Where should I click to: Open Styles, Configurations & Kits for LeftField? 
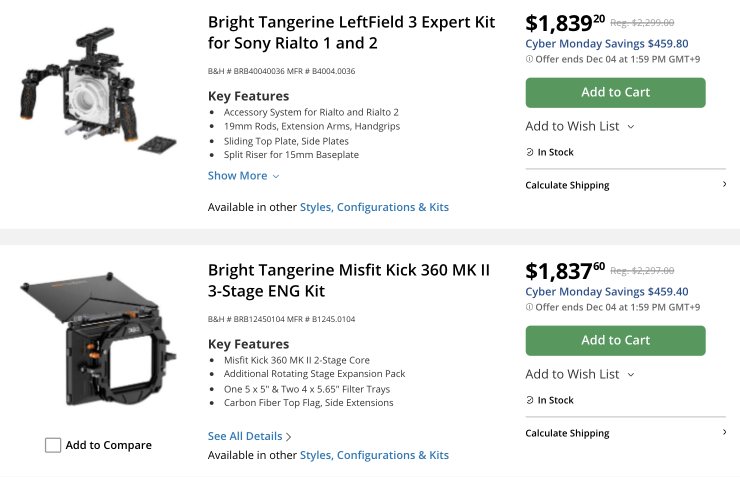click(374, 207)
